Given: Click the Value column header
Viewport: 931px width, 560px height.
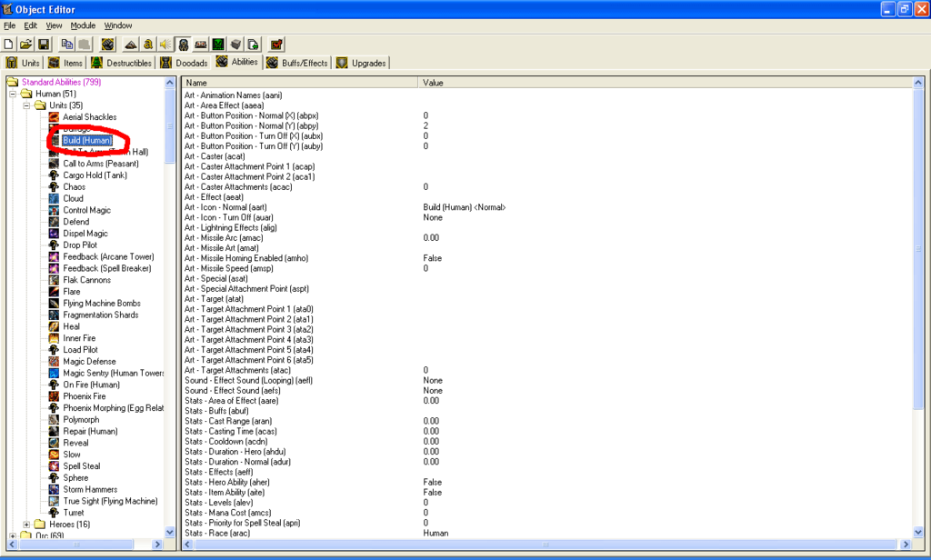Looking at the screenshot, I should 666,83.
